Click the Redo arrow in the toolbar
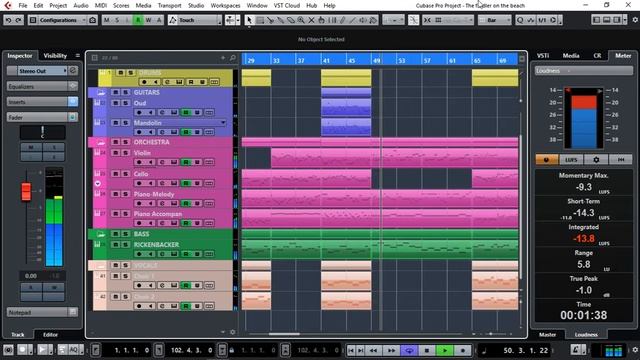Screen dimensions: 640x360 pos(18,20)
